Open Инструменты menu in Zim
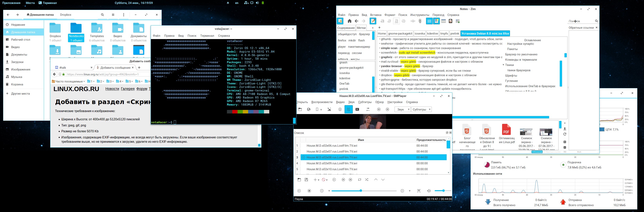Screen dimensions: 644x212 click(419, 15)
